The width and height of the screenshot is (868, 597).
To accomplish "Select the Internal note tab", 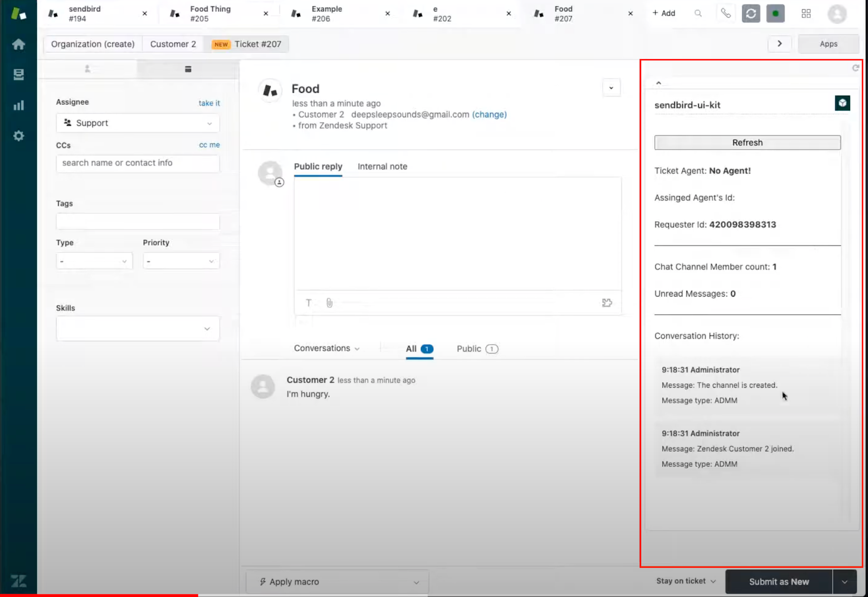I will (382, 166).
